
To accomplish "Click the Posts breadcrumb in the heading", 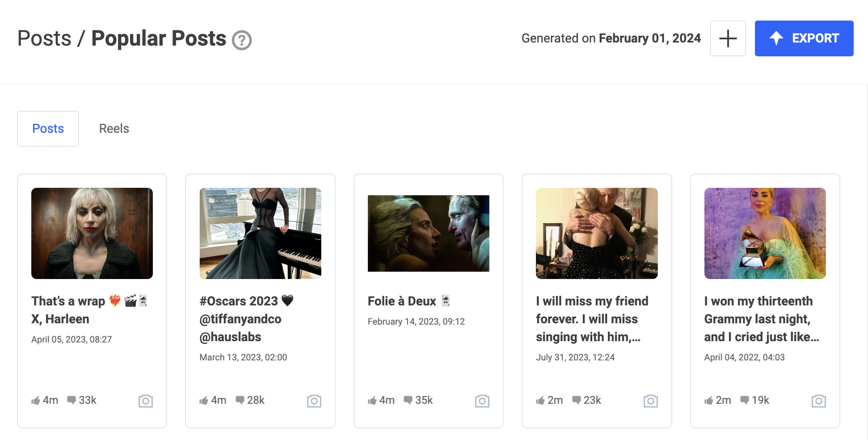I will point(44,38).
